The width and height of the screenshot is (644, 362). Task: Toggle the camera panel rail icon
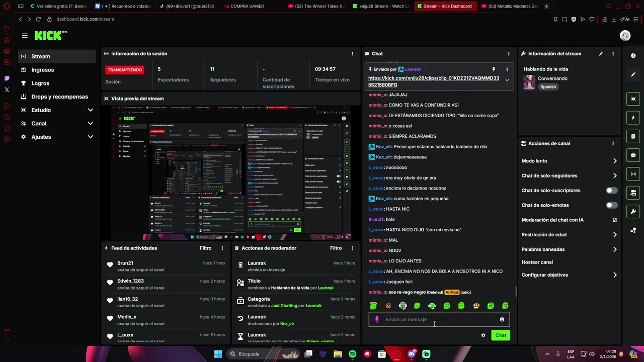(633, 193)
